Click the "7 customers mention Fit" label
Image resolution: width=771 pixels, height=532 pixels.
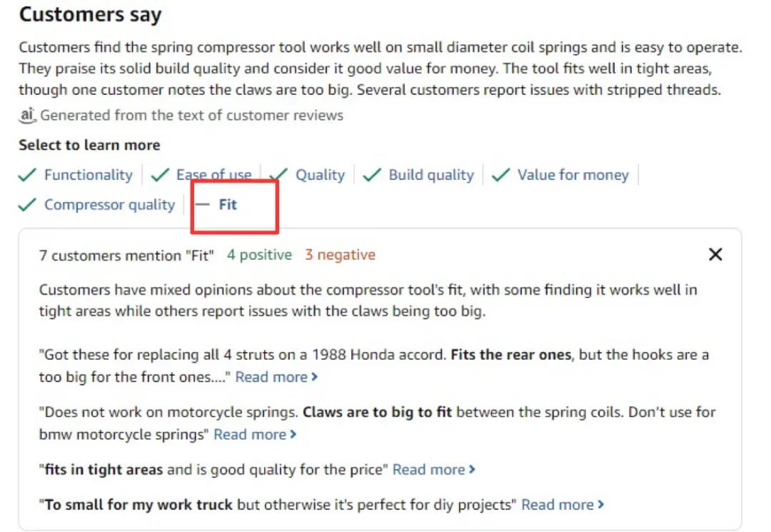(126, 255)
